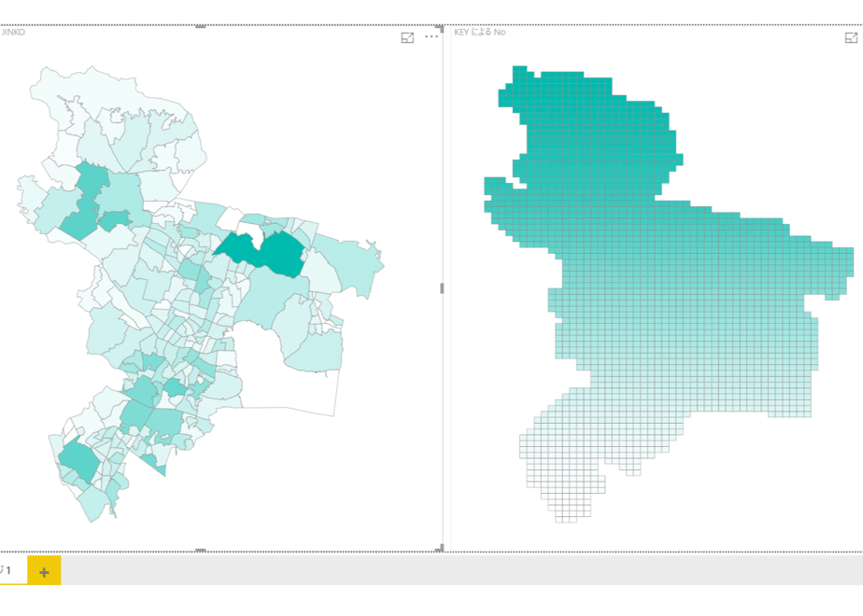This screenshot has width=863, height=616.
Task: Open more options for the JINKO visual
Action: [x=431, y=36]
